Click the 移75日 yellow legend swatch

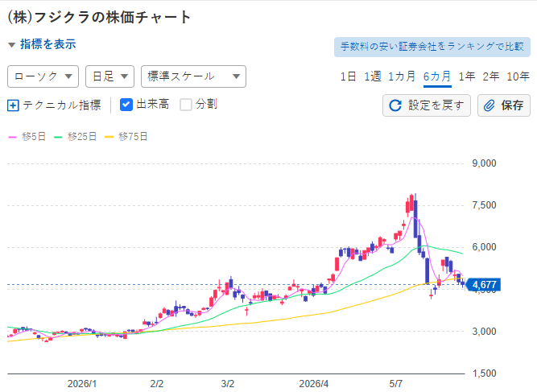click(109, 137)
